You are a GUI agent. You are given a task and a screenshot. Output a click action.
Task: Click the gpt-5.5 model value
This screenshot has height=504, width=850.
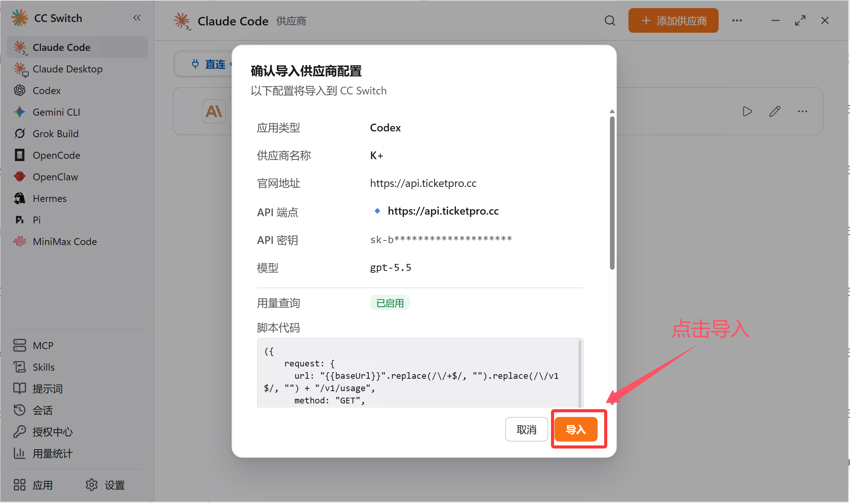click(391, 267)
